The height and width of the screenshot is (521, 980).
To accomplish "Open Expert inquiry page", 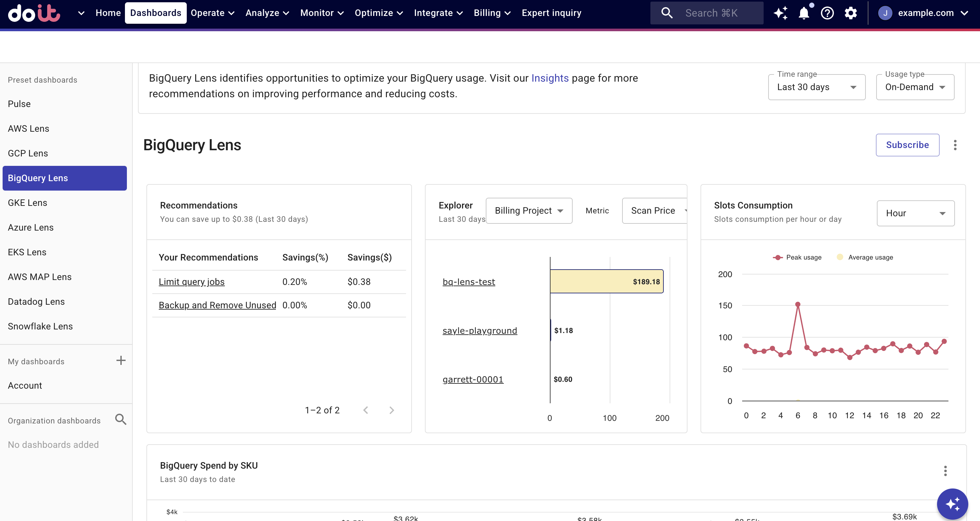I will tap(551, 13).
